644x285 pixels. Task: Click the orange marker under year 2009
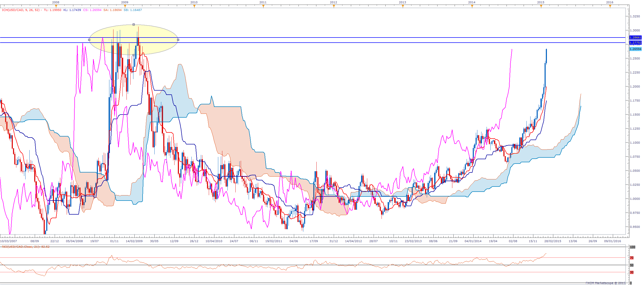[125, 6]
